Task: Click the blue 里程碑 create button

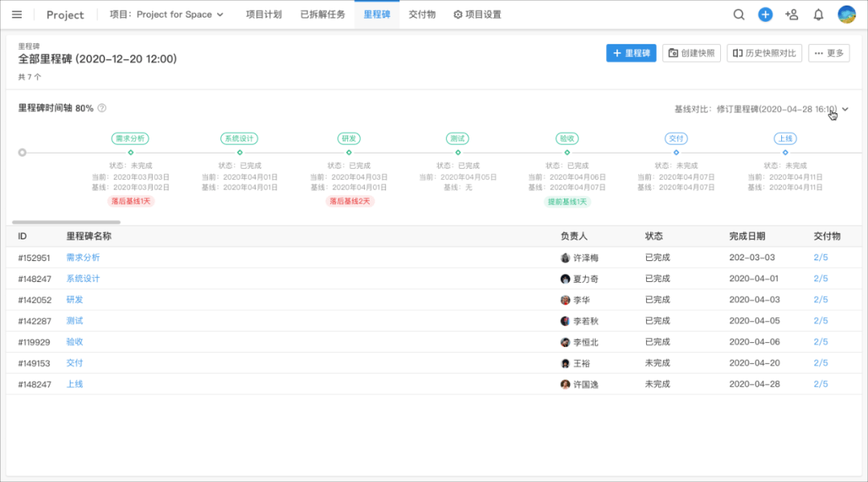Action: [x=631, y=52]
